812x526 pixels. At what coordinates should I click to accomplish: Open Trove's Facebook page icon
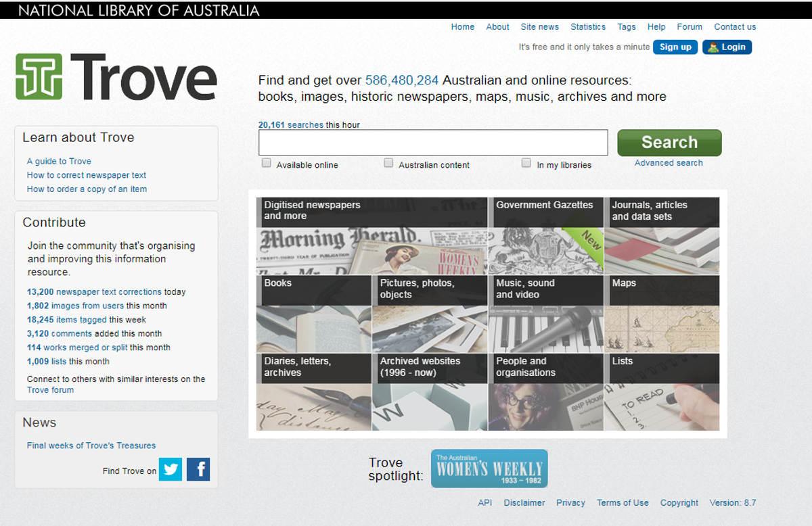(198, 469)
